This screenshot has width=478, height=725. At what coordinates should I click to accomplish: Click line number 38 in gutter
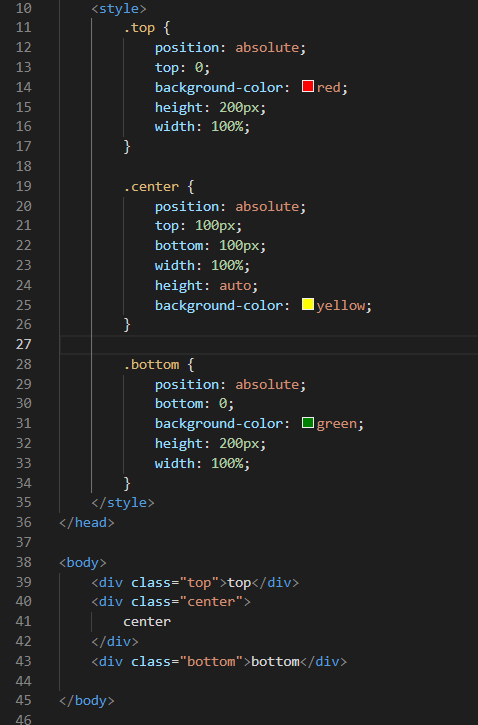tap(24, 562)
